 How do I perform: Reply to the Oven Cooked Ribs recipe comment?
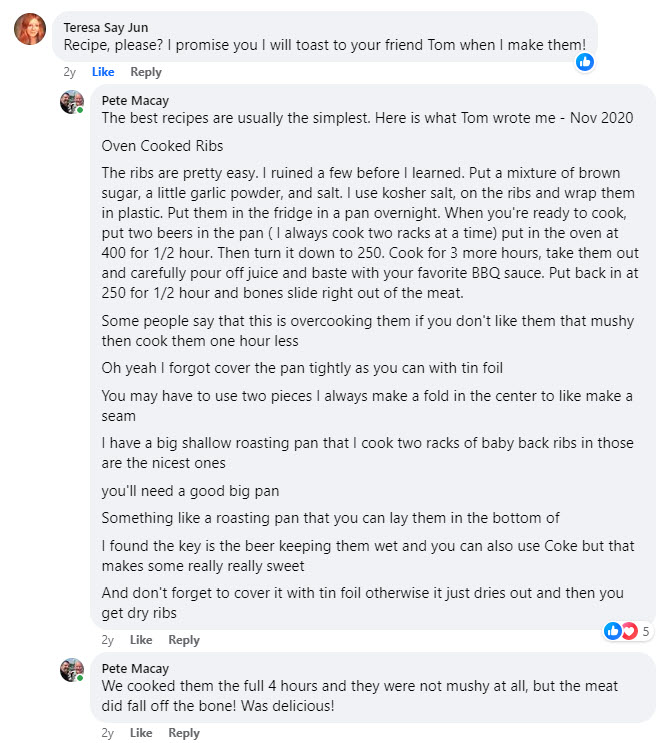(x=184, y=640)
